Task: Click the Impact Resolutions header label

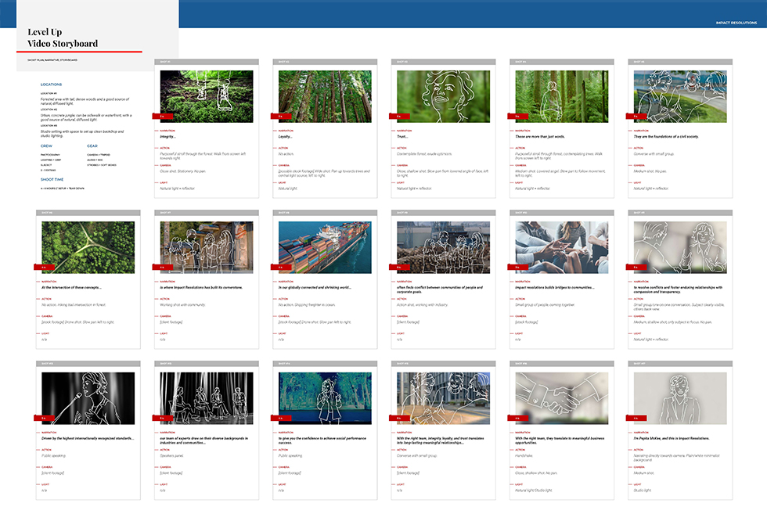Action: pyautogui.click(x=736, y=23)
